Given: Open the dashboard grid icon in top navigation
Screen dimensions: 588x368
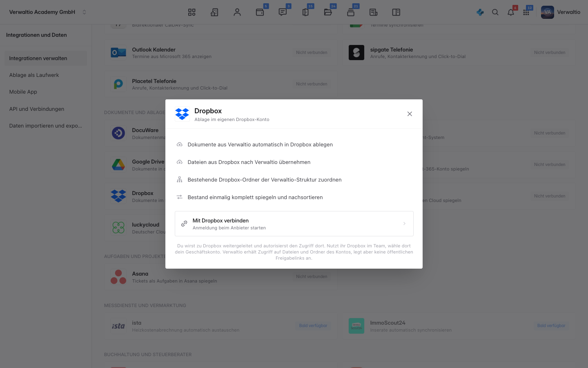Looking at the screenshot, I should (x=192, y=12).
